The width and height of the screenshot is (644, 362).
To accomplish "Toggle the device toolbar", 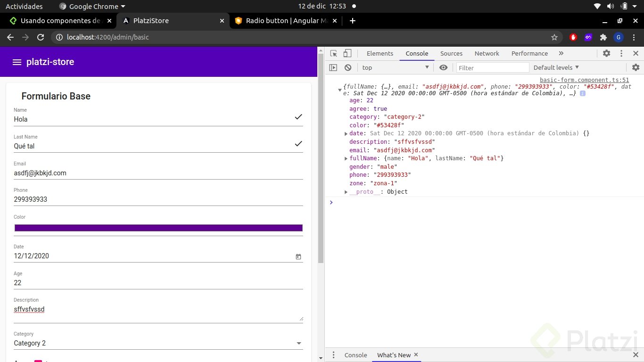I will tap(347, 53).
